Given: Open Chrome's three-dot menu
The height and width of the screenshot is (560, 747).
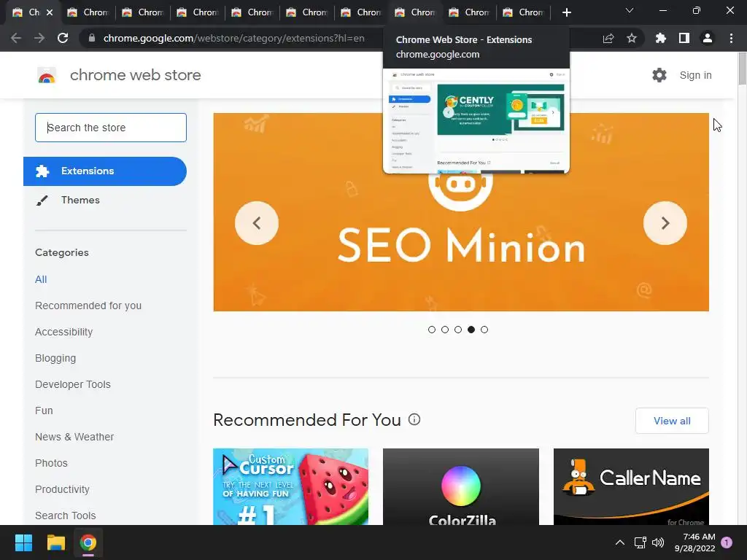Looking at the screenshot, I should [731, 38].
